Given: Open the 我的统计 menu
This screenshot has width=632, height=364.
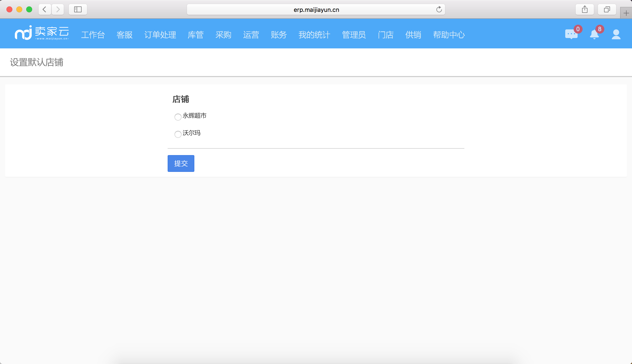Looking at the screenshot, I should coord(314,35).
